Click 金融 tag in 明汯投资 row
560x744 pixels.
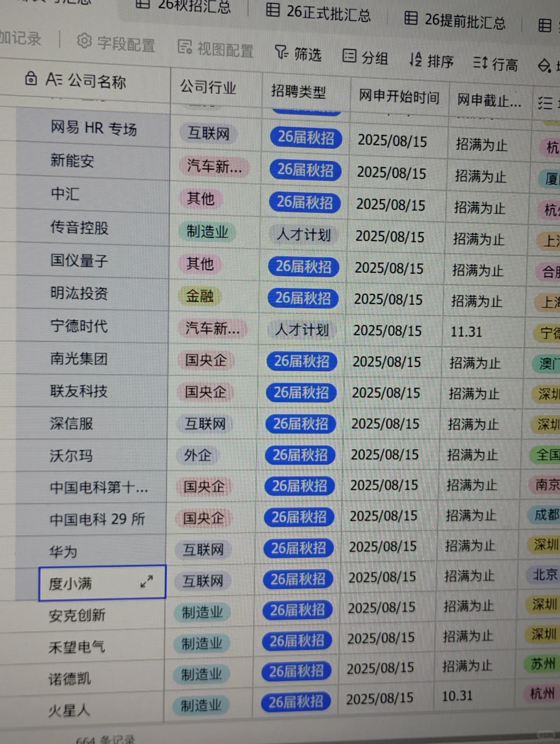click(200, 296)
